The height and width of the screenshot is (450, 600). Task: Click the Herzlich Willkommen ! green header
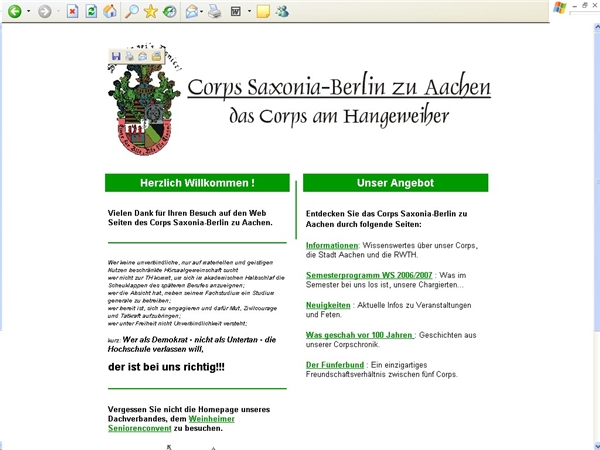pyautogui.click(x=197, y=183)
